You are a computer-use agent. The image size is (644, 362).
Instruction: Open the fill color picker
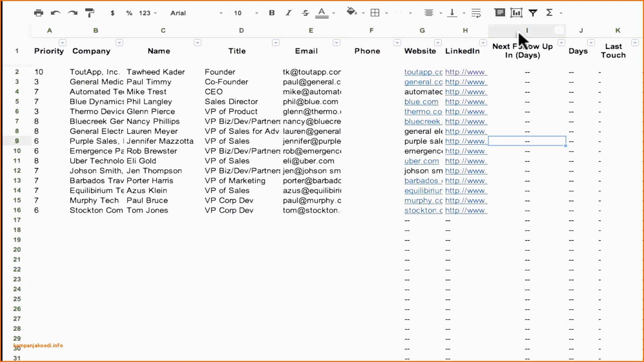(352, 13)
